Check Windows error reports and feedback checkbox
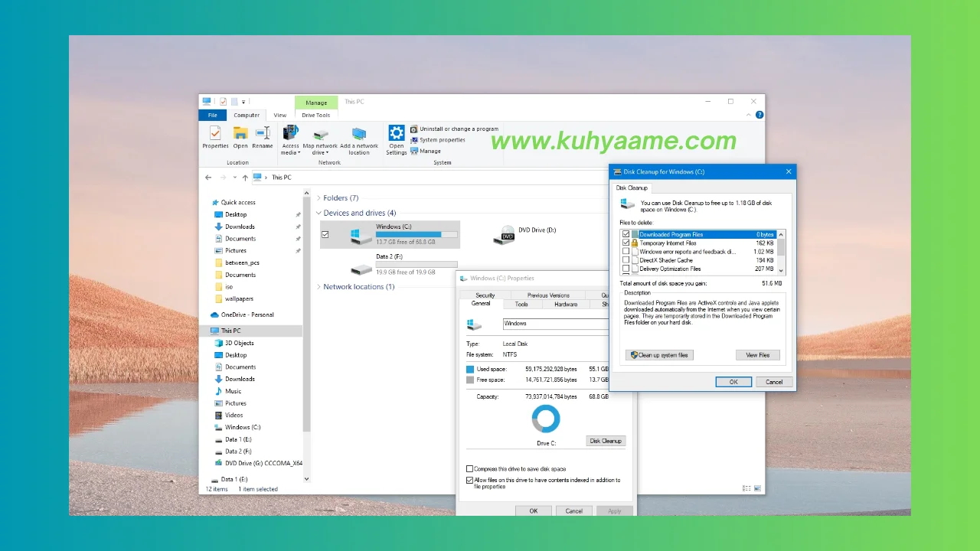The width and height of the screenshot is (980, 551). tap(626, 251)
